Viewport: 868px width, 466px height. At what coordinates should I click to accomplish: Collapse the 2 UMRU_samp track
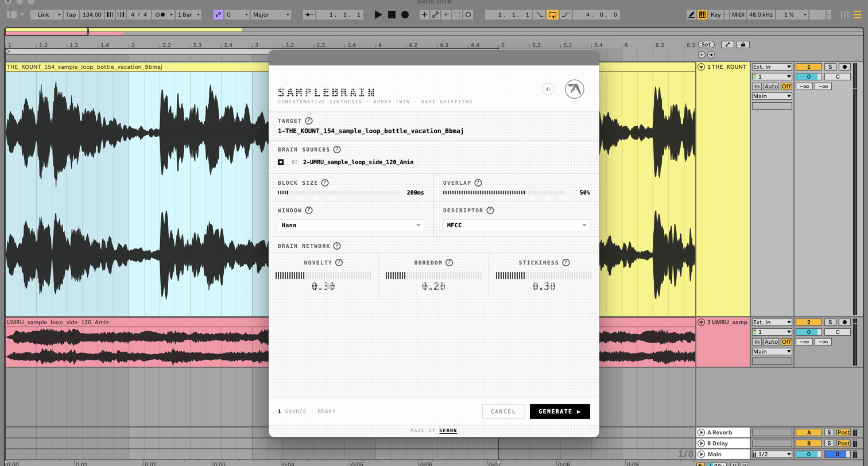click(x=701, y=322)
